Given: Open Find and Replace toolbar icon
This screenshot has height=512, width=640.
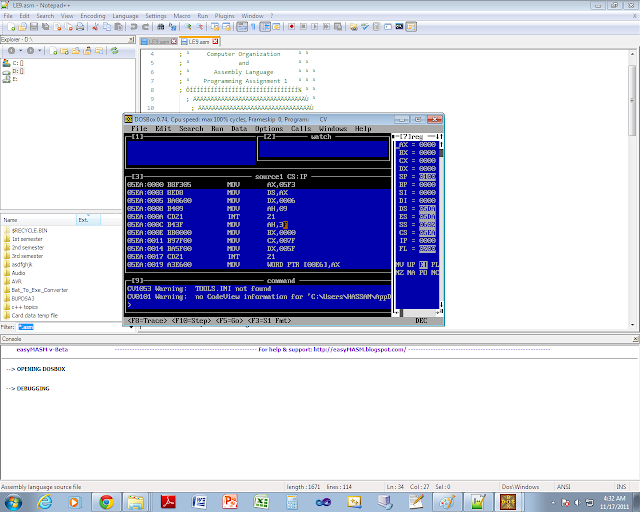Looking at the screenshot, I should click(172, 27).
